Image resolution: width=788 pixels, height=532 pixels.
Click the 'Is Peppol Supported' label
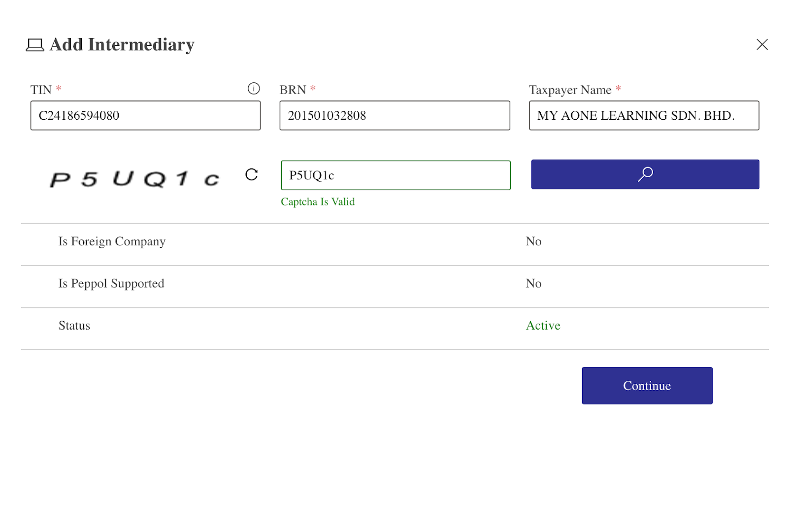pos(111,284)
